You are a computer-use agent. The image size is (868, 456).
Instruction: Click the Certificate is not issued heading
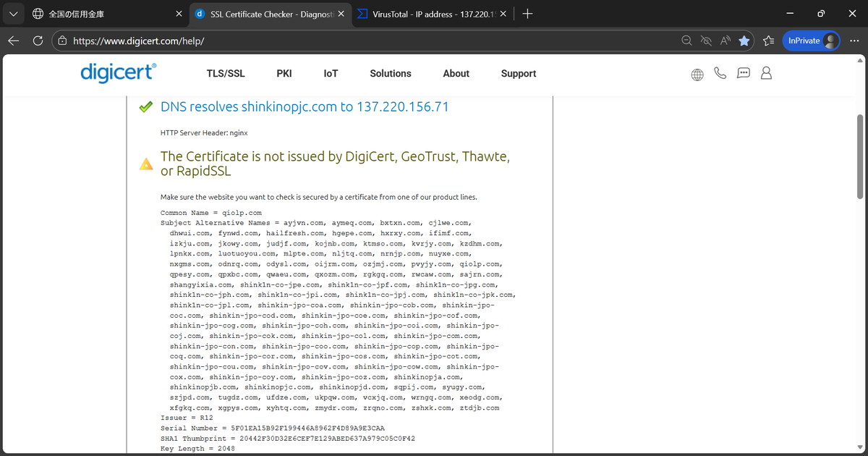point(335,164)
